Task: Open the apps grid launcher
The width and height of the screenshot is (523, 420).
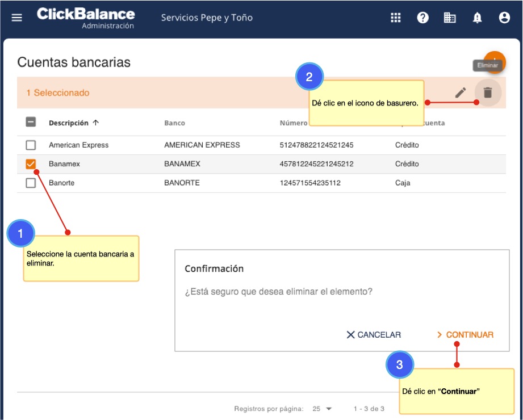Action: (396, 18)
